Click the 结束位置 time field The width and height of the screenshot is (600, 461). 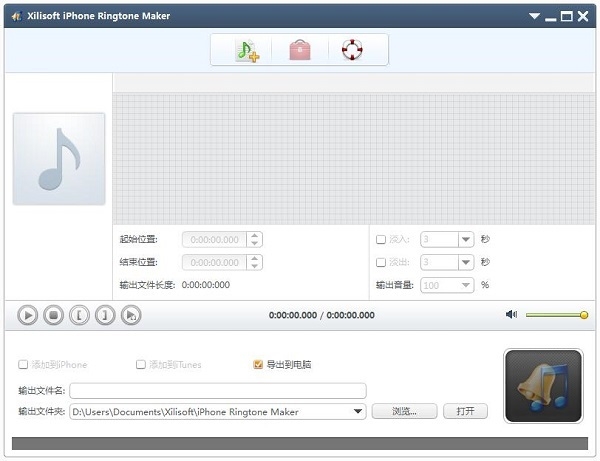215,262
